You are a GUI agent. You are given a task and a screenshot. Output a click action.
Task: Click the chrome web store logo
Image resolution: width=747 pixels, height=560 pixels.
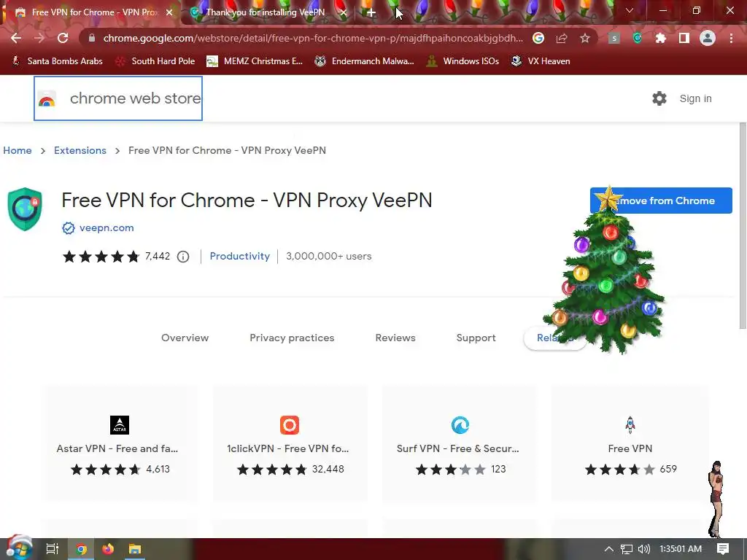(x=118, y=98)
